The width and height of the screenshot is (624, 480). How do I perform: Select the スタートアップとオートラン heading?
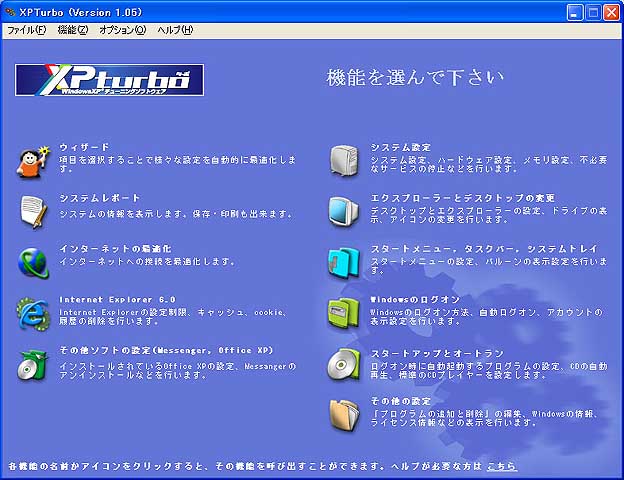(x=437, y=353)
